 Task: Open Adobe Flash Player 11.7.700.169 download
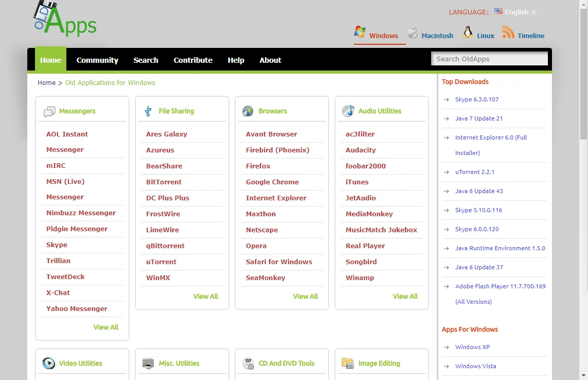pyautogui.click(x=500, y=293)
